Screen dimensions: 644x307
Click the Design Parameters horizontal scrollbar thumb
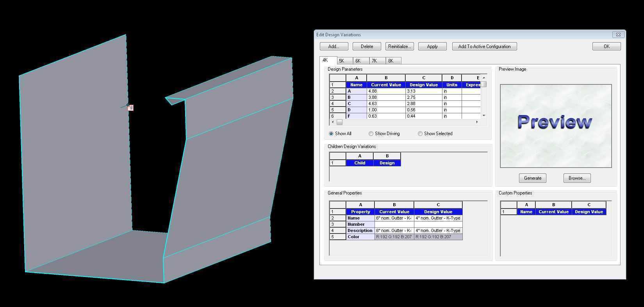point(339,122)
